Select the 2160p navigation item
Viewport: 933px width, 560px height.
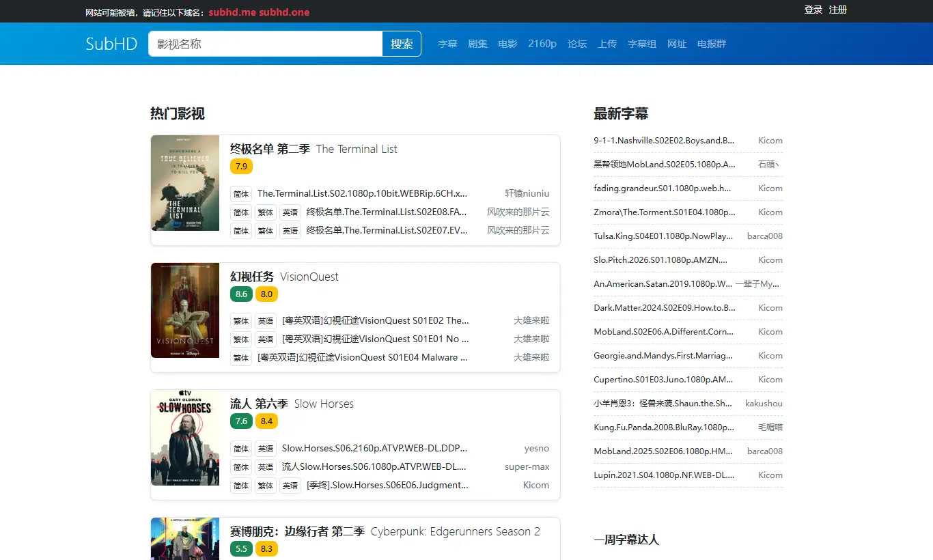pyautogui.click(x=542, y=44)
